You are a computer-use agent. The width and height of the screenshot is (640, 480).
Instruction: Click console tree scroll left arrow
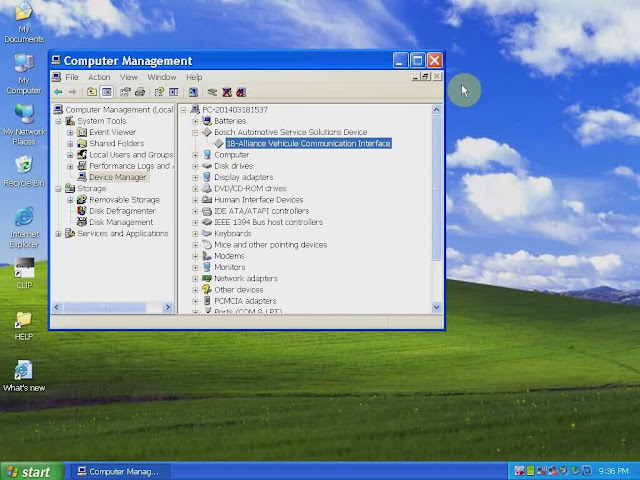click(57, 307)
